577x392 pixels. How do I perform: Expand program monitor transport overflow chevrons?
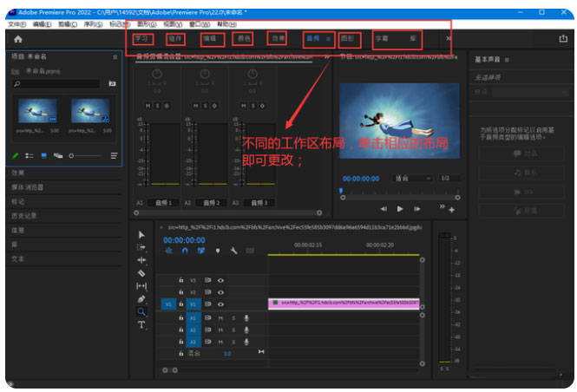tap(442, 206)
